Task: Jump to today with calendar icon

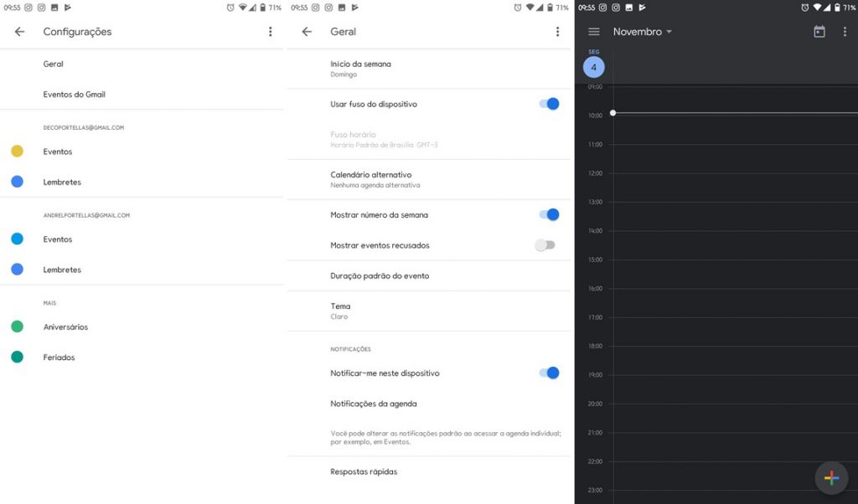Action: click(819, 32)
